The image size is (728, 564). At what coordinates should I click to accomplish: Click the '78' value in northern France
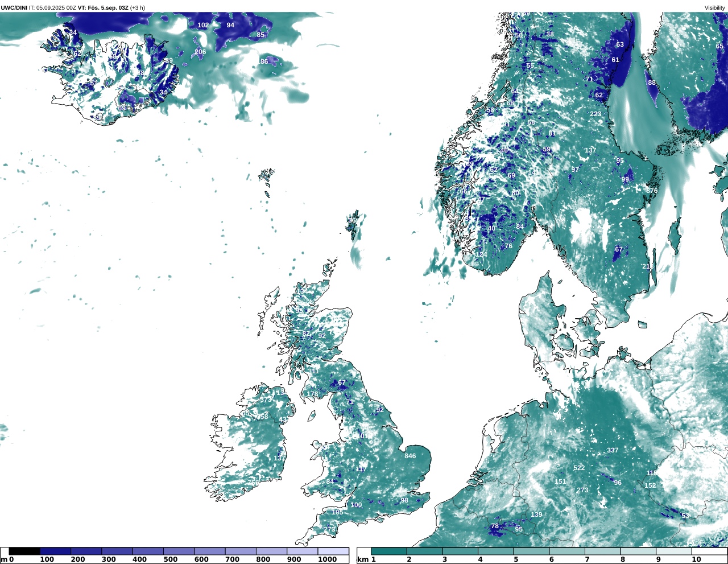495,526
